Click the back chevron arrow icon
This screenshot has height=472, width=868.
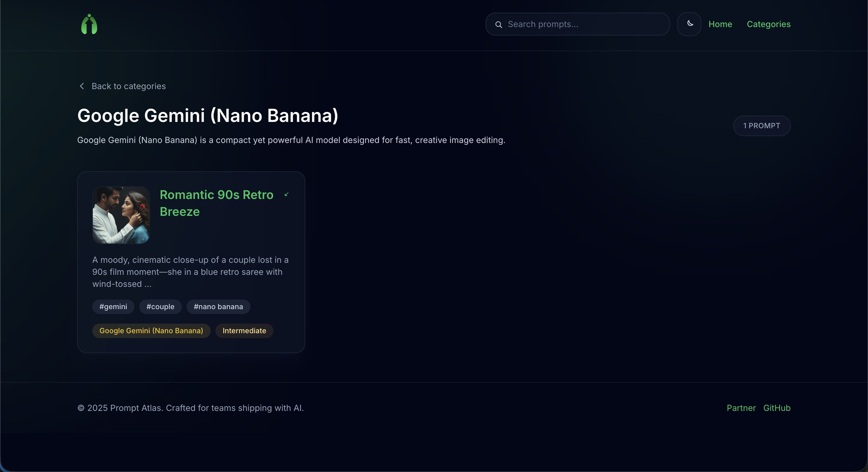(x=82, y=86)
